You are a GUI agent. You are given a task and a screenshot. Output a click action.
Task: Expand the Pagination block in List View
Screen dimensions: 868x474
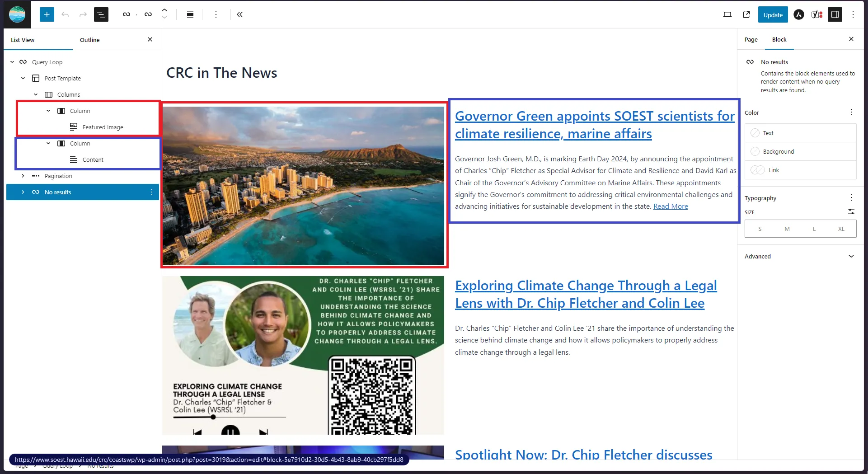(23, 176)
